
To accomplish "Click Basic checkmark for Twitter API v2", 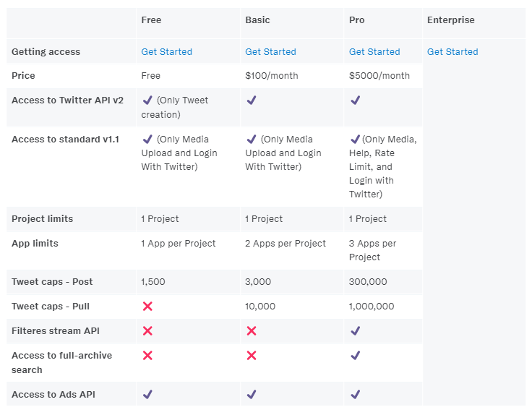I will pyautogui.click(x=252, y=100).
